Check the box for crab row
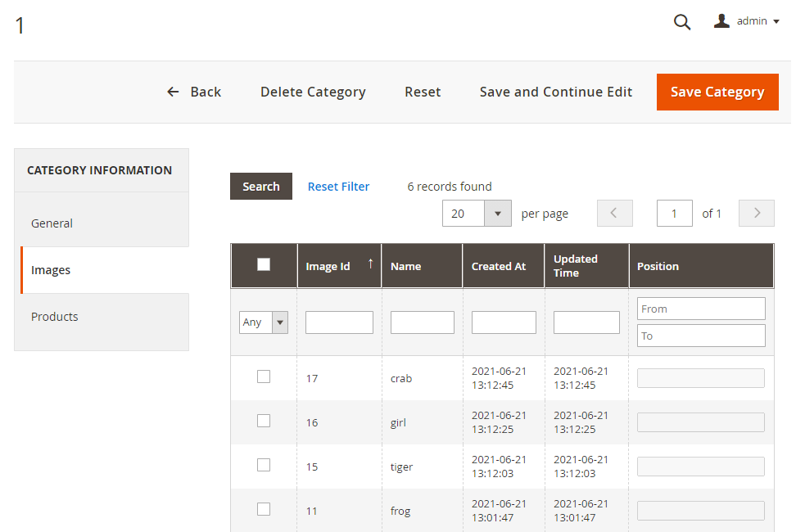This screenshot has height=532, width=796. click(x=264, y=376)
